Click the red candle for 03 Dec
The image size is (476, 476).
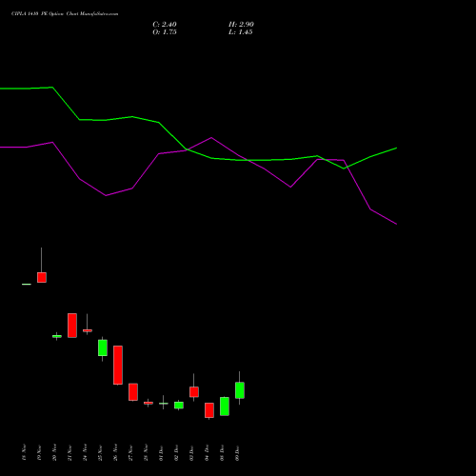click(194, 392)
